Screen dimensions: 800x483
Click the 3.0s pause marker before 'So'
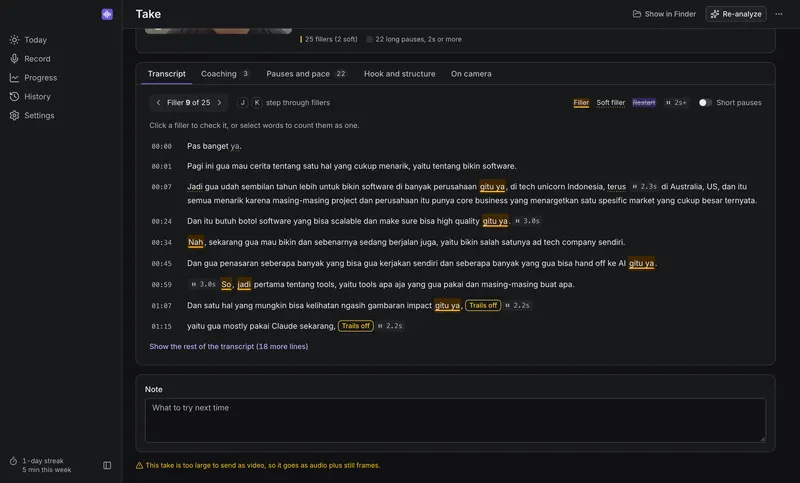[203, 284]
